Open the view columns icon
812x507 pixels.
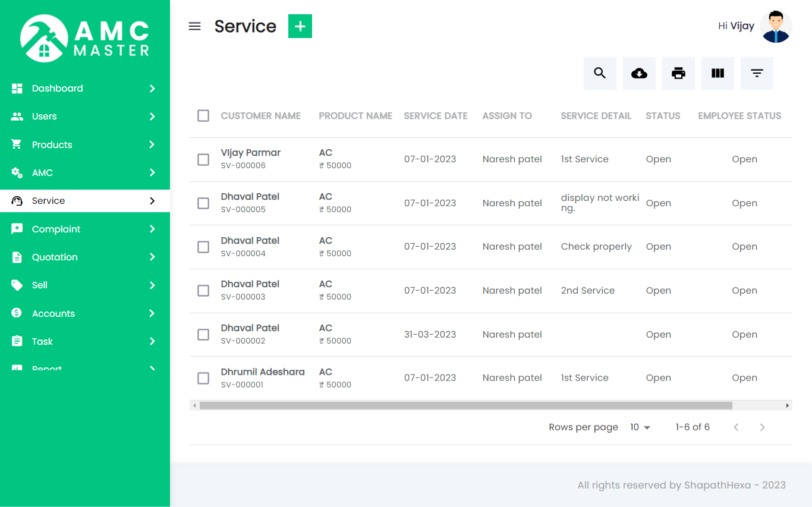717,73
